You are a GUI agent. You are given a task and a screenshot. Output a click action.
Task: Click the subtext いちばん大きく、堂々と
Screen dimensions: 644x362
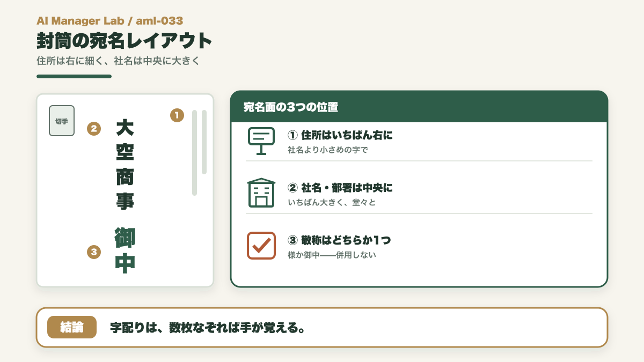point(332,203)
